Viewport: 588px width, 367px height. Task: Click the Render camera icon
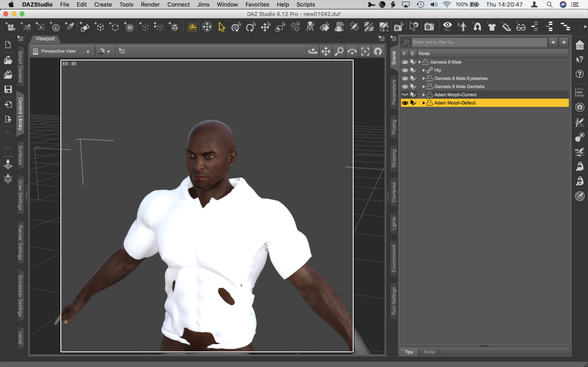(x=429, y=27)
